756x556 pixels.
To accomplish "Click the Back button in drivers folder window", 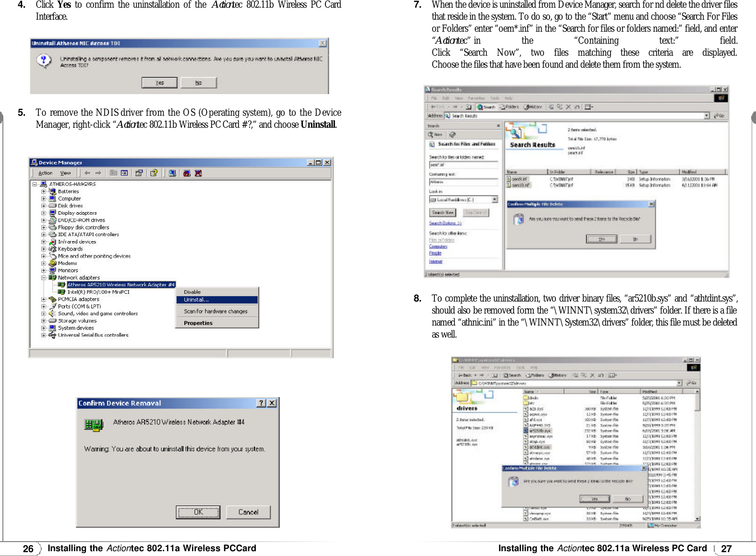I will 465,375.
